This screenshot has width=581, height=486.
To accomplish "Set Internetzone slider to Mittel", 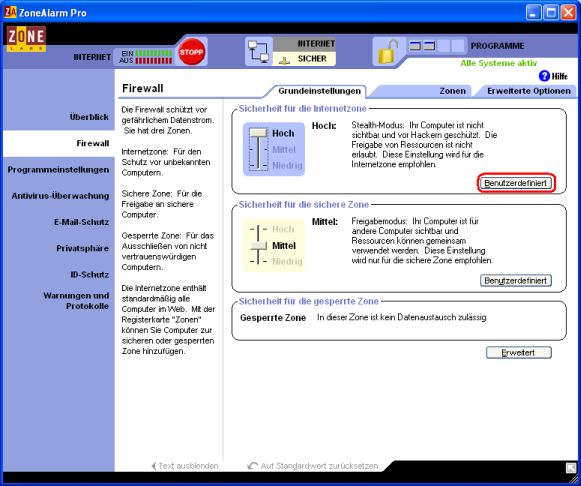I will (283, 150).
